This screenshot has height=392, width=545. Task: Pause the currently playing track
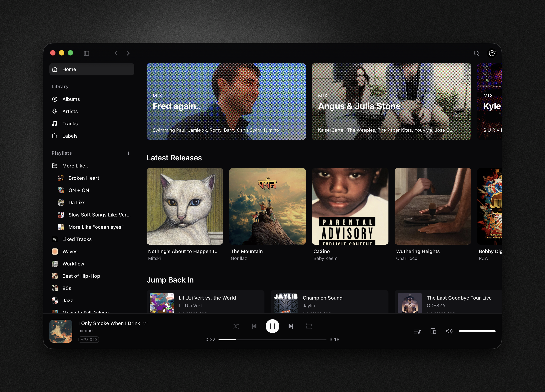point(272,326)
